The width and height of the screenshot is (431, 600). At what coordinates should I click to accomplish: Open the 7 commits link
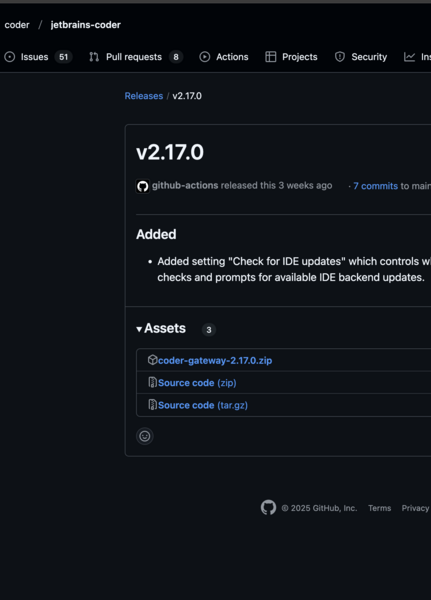pos(375,186)
